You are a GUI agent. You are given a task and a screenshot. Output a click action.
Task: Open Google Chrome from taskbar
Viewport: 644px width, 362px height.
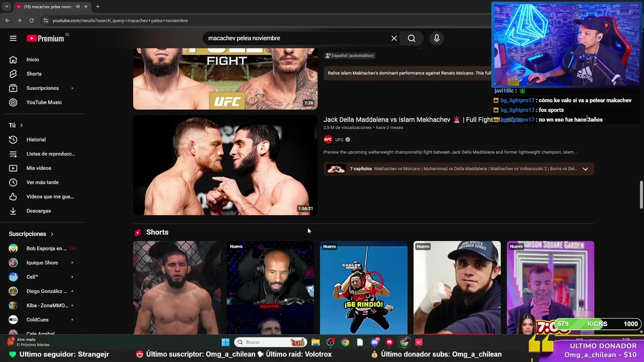click(345, 342)
